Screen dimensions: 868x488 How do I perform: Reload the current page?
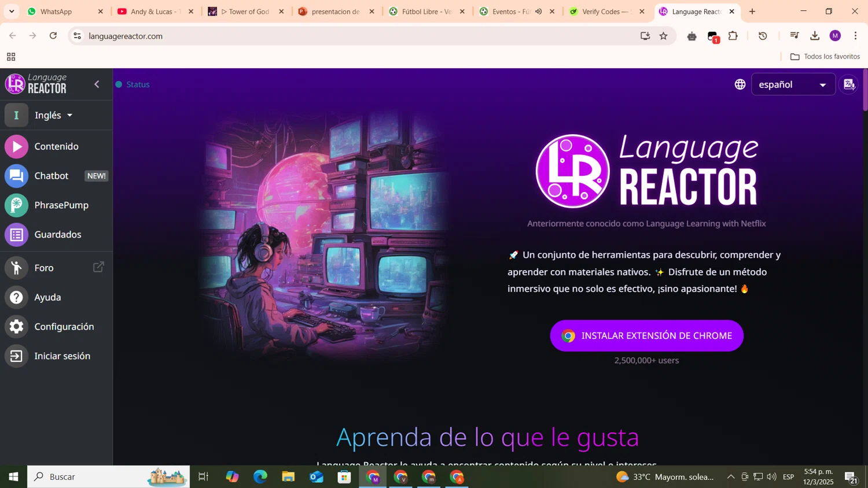(53, 36)
